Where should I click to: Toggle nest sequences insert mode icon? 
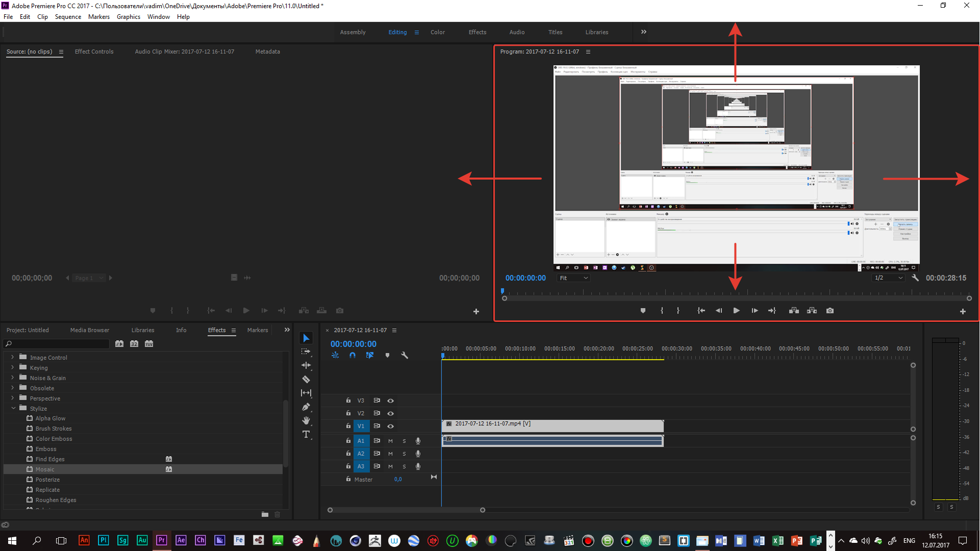click(x=335, y=355)
